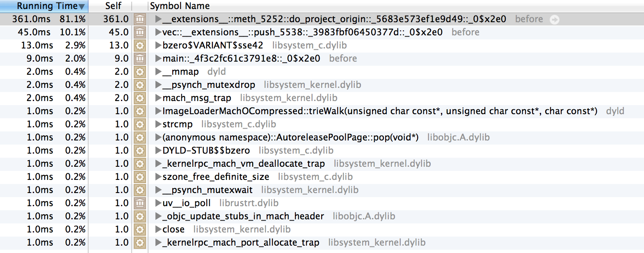Expand the bzero$VARIANT$sse42 row
The width and height of the screenshot is (644, 253).
[x=158, y=45]
